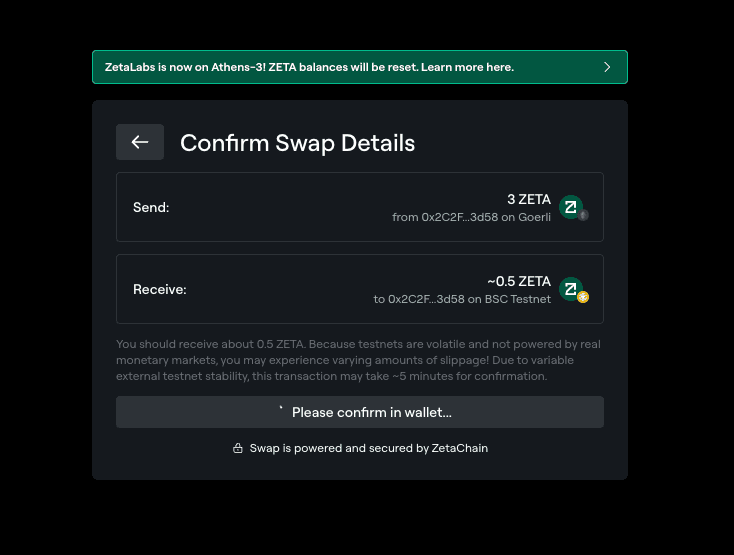Click the Confirm Swap Details heading

coord(298,143)
